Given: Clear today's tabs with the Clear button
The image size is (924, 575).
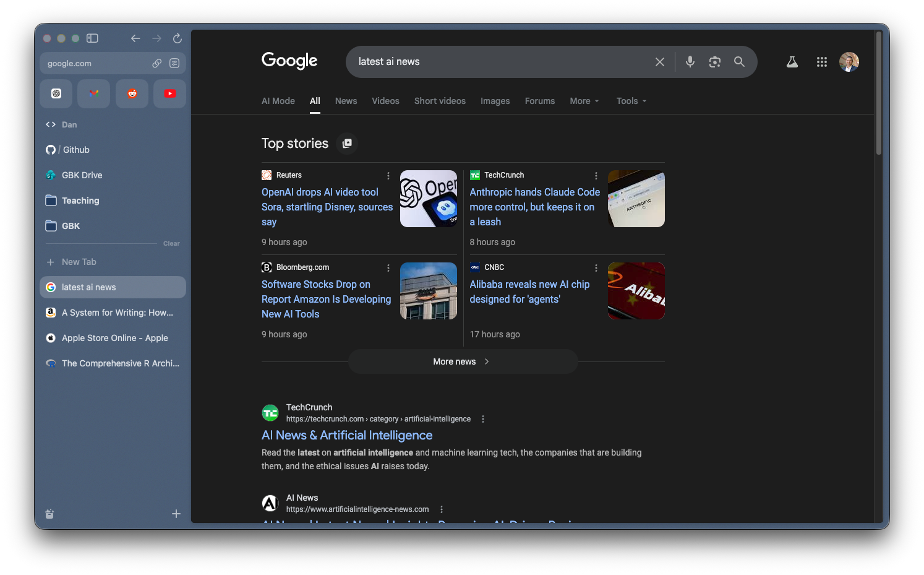Looking at the screenshot, I should coord(171,244).
